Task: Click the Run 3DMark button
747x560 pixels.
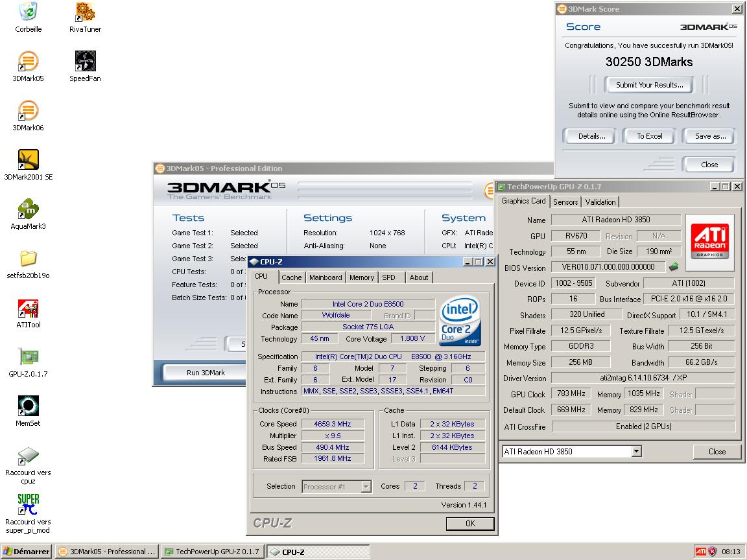Action: (206, 373)
